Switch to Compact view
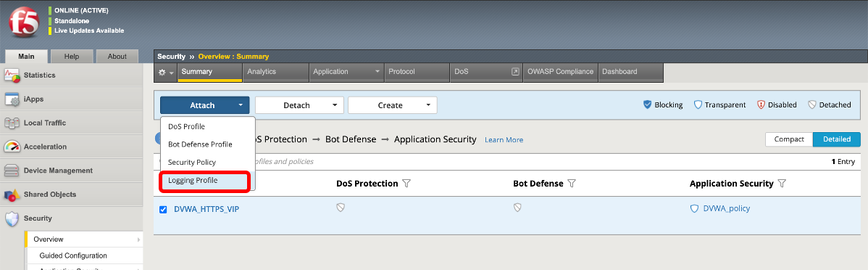 789,139
